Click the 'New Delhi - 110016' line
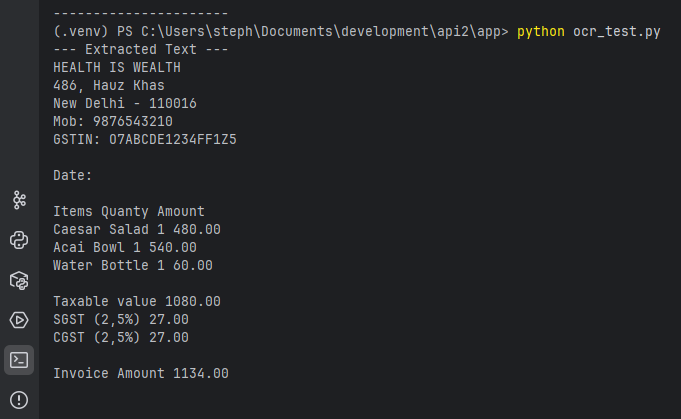The height and width of the screenshot is (419, 681). click(x=125, y=104)
